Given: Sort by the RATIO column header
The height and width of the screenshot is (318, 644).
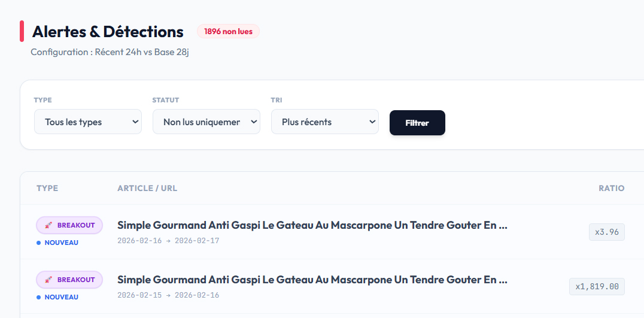Looking at the screenshot, I should tap(611, 188).
